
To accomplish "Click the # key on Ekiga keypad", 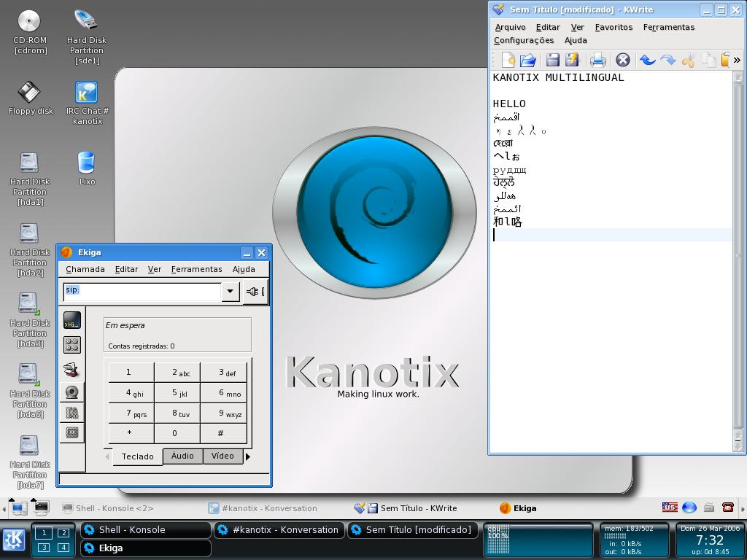I will [224, 433].
